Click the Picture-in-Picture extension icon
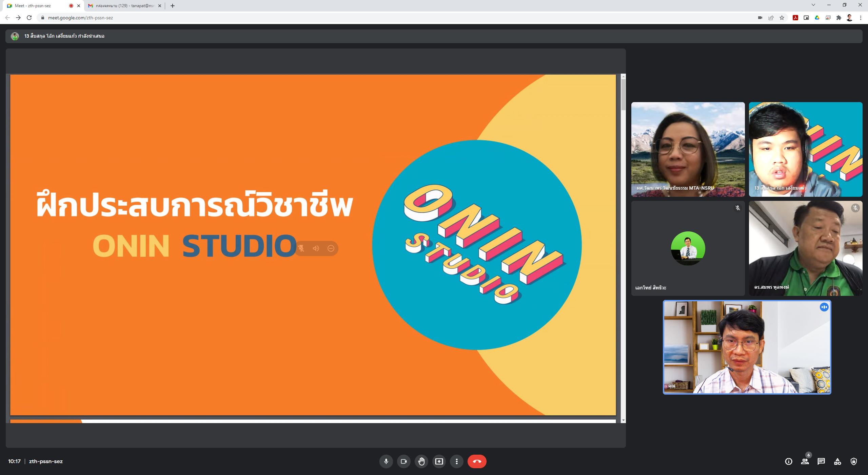The height and width of the screenshot is (475, 868). click(x=806, y=18)
